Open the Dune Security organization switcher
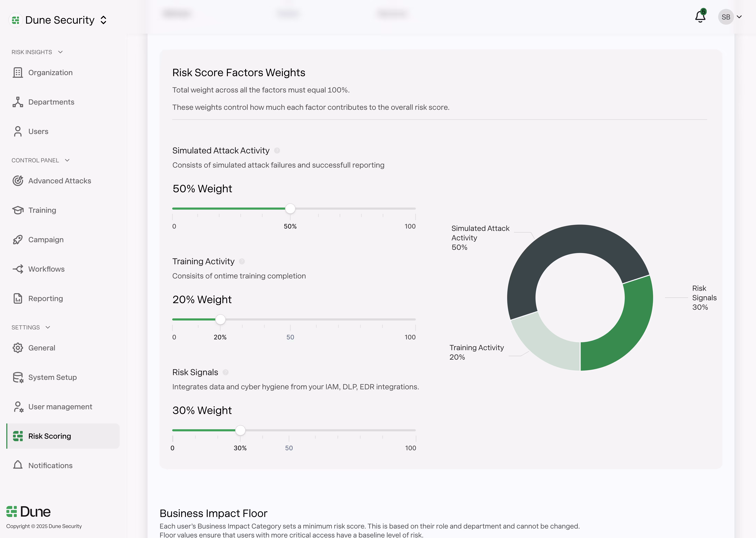The height and width of the screenshot is (538, 756). (104, 20)
